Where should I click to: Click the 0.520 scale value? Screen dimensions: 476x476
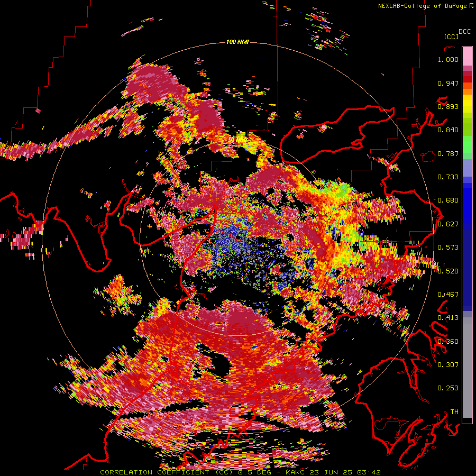(448, 271)
